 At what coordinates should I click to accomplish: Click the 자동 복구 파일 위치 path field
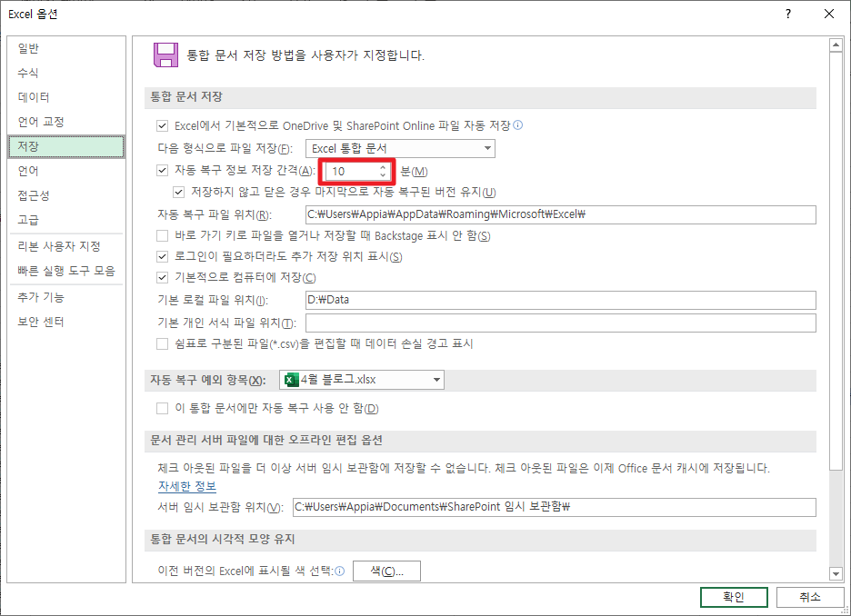point(561,214)
